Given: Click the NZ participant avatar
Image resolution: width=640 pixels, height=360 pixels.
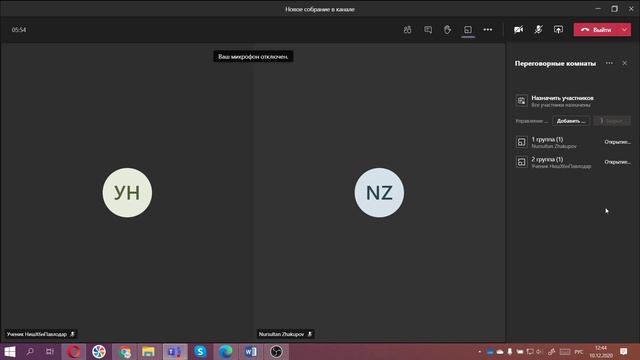Looking at the screenshot, I should click(379, 193).
